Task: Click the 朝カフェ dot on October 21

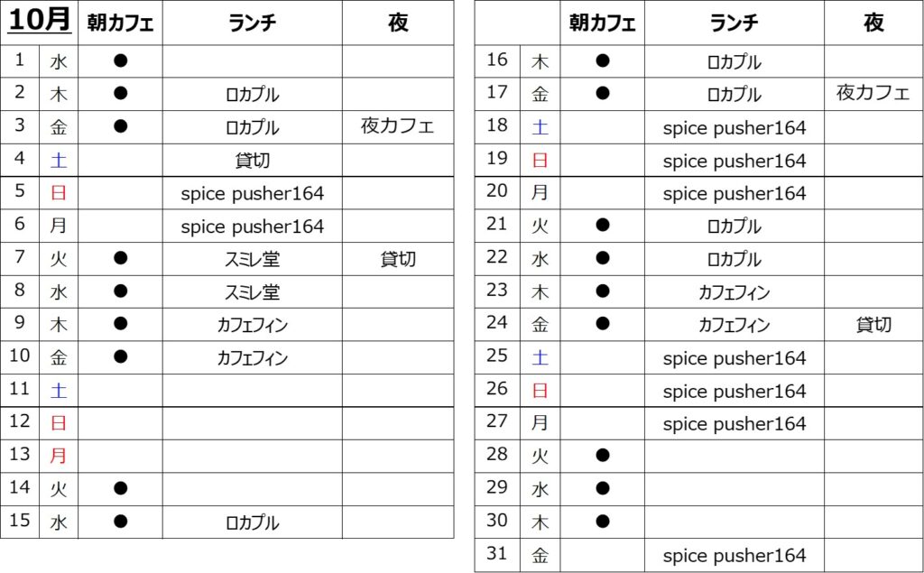Action: [x=603, y=225]
